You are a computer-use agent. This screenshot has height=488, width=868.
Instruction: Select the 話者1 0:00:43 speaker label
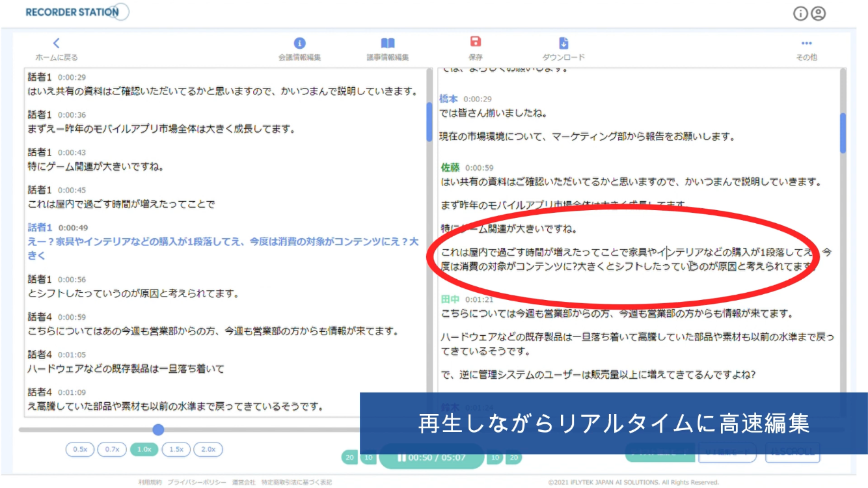[x=40, y=152]
